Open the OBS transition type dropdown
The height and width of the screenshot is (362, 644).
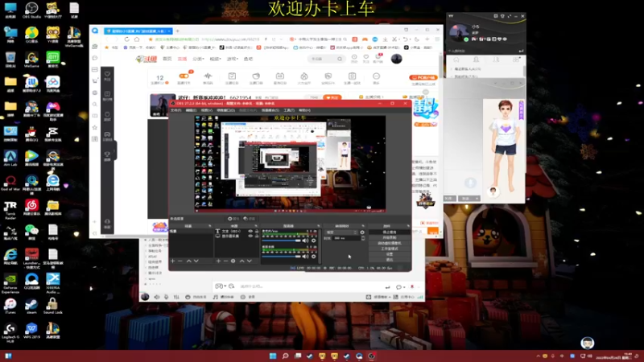pyautogui.click(x=341, y=232)
